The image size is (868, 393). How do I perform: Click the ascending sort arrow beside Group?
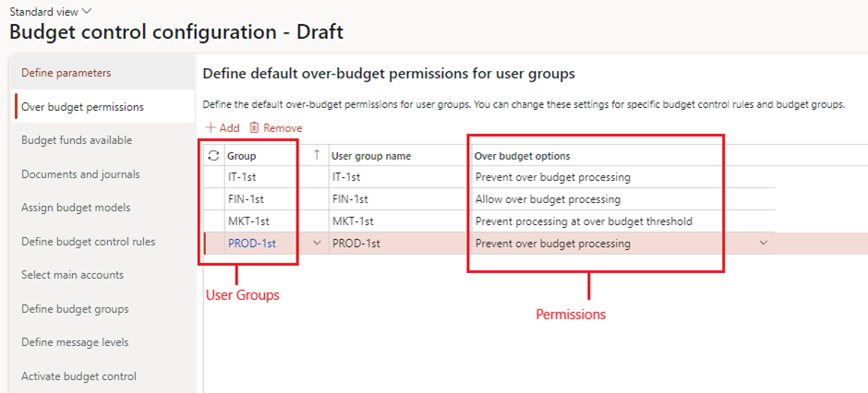pos(317,155)
